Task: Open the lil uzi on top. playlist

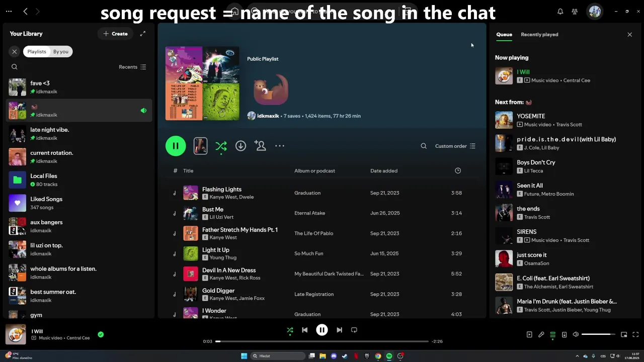Action: (79, 249)
